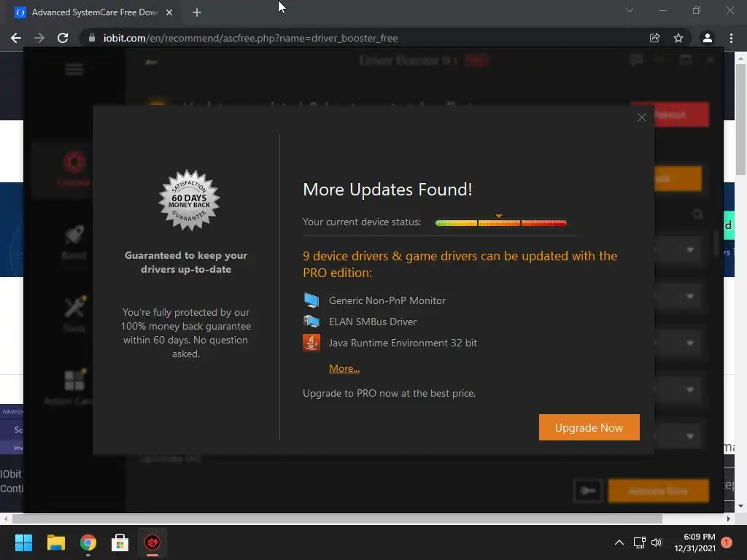Click Generic Non-PnP Monitor text
Viewport: 747px width, 560px height.
pyautogui.click(x=387, y=300)
